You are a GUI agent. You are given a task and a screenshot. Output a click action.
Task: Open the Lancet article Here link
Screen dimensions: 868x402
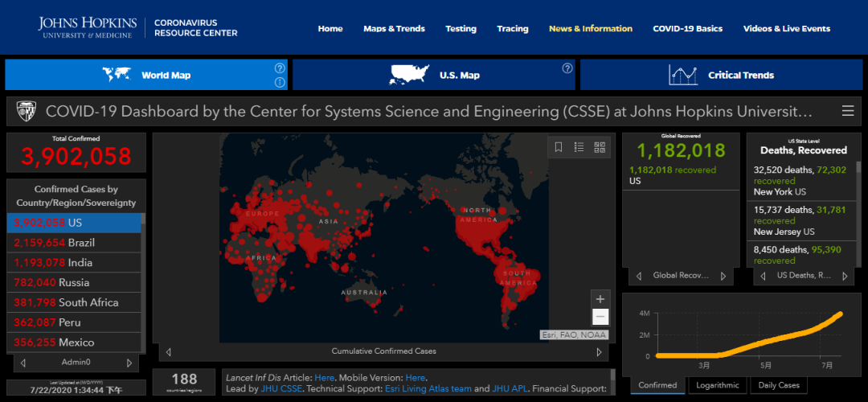pyautogui.click(x=324, y=378)
